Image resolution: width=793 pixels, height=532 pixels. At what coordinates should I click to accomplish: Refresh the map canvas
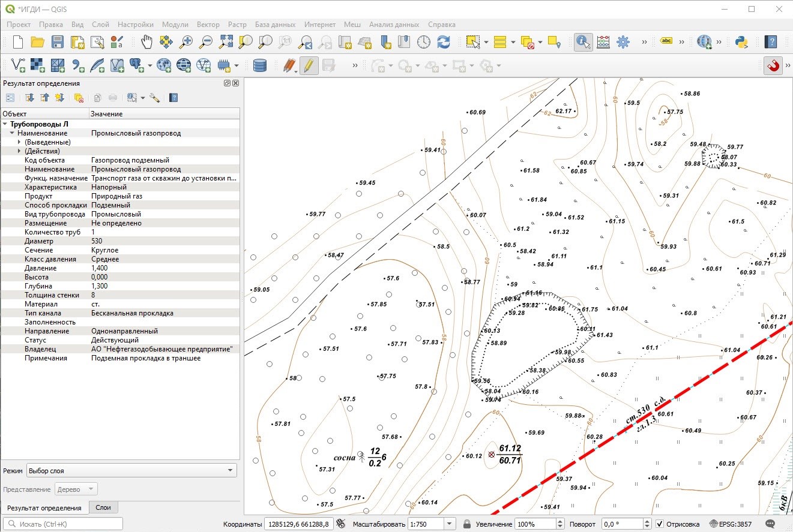(x=444, y=42)
